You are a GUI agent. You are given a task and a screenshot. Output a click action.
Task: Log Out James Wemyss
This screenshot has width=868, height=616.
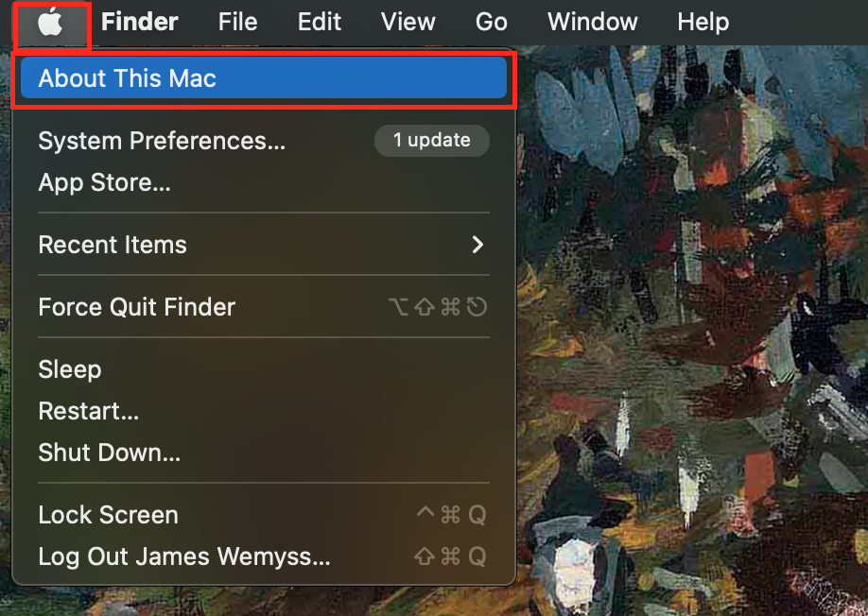click(184, 556)
